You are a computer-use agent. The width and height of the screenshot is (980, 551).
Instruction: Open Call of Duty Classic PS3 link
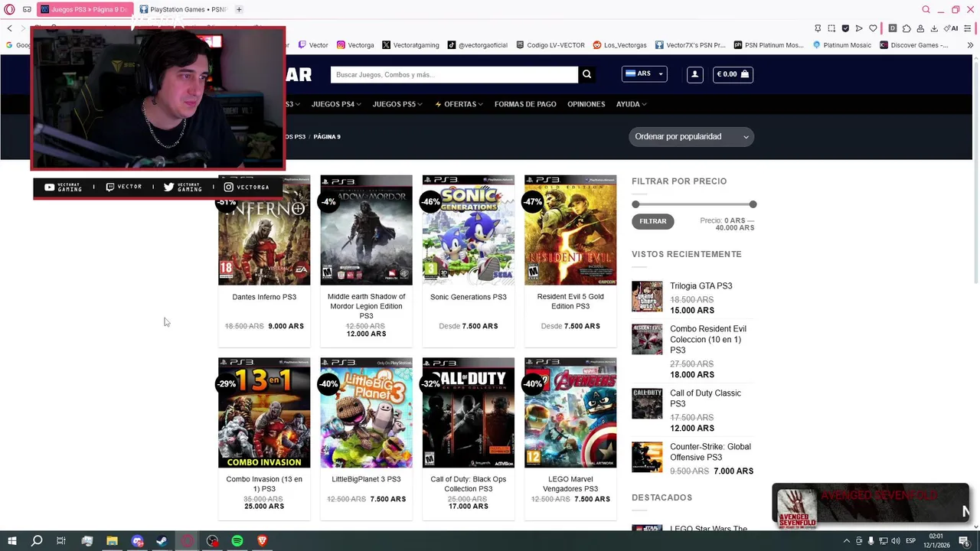[x=705, y=398]
